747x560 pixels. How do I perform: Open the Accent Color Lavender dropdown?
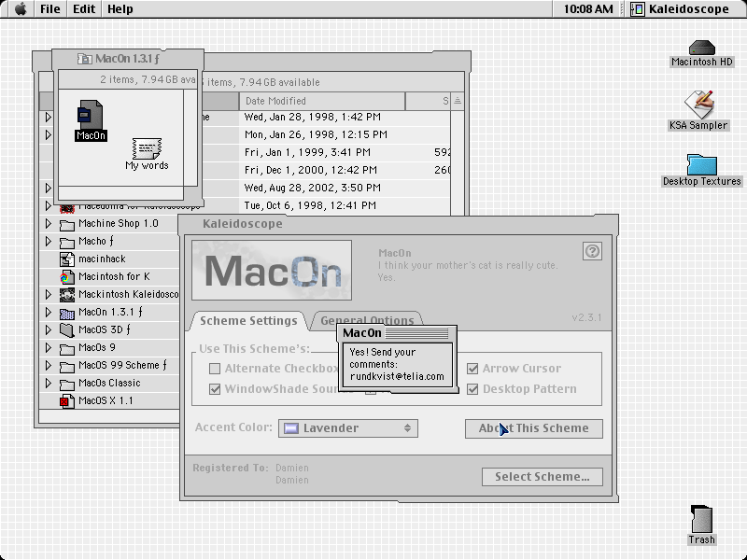point(348,428)
